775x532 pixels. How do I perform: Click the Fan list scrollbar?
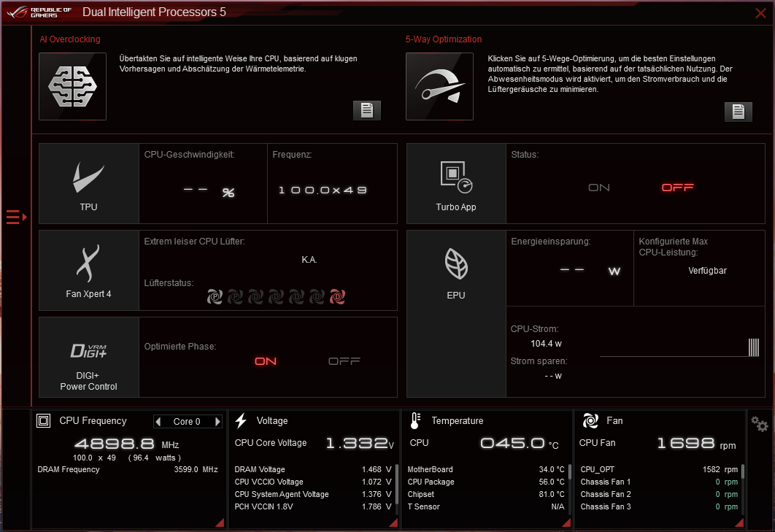point(743,472)
